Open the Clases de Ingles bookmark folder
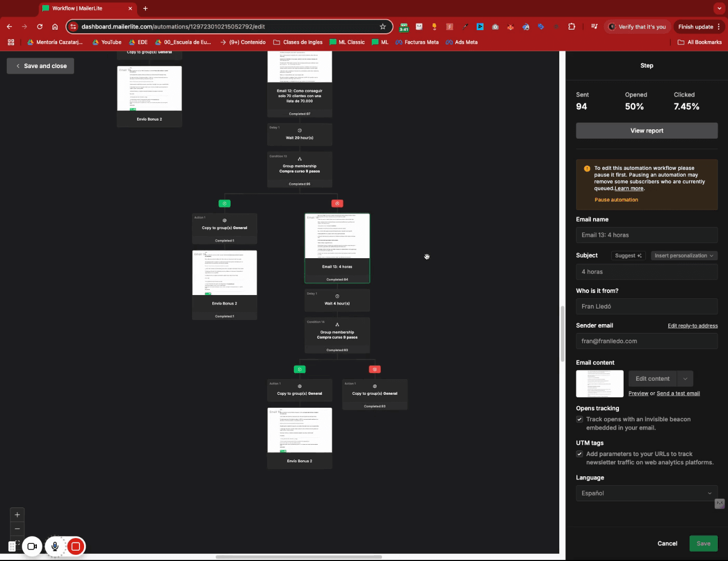 click(x=298, y=42)
